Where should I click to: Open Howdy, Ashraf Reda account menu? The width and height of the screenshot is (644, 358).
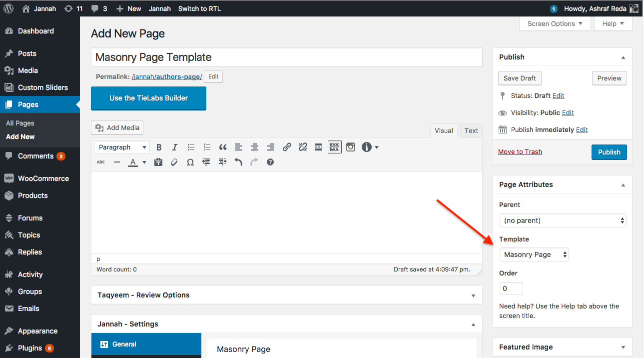[x=601, y=8]
